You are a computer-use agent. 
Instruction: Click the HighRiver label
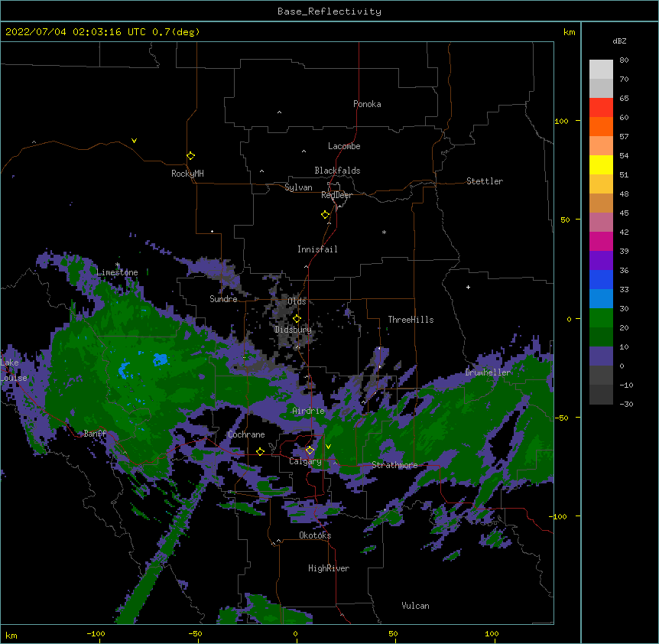click(329, 568)
